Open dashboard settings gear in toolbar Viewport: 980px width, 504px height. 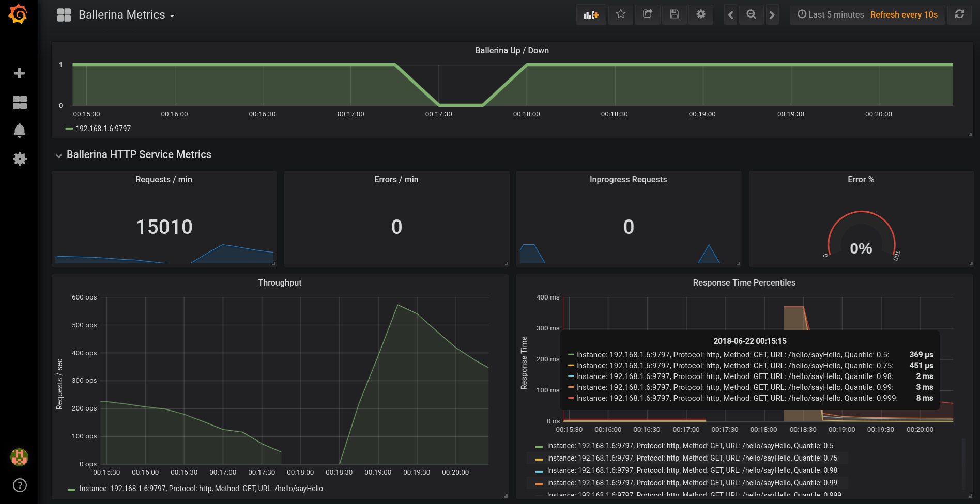coord(701,14)
